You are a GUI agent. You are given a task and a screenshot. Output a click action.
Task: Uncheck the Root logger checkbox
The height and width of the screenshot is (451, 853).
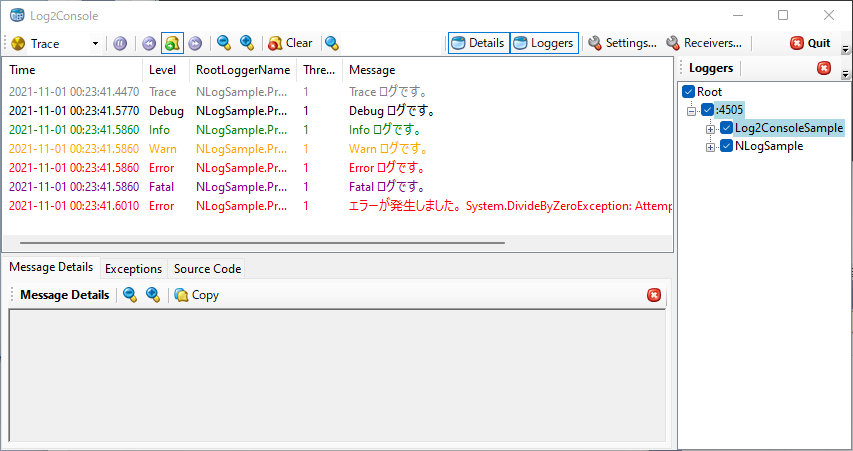(689, 91)
